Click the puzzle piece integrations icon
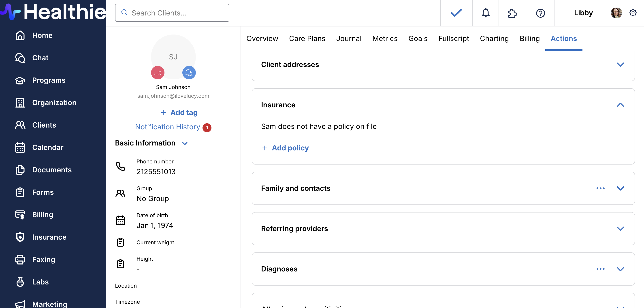Screen dimensions: 644x308 512,13
